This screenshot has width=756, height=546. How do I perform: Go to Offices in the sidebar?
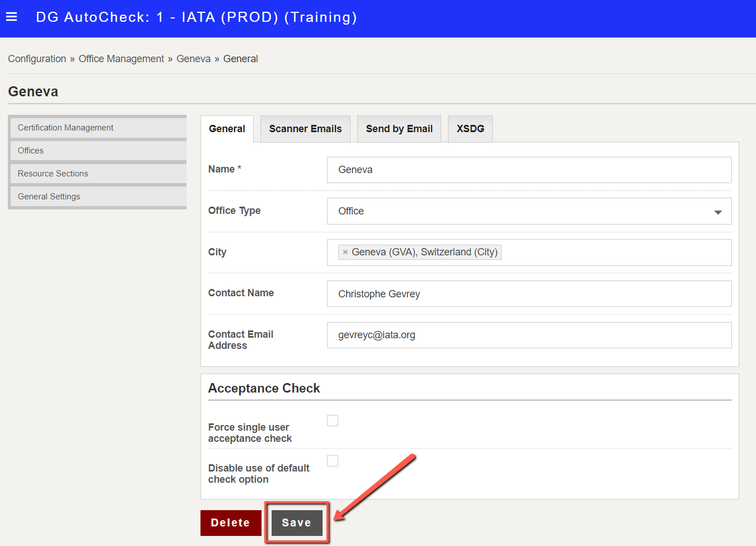98,151
